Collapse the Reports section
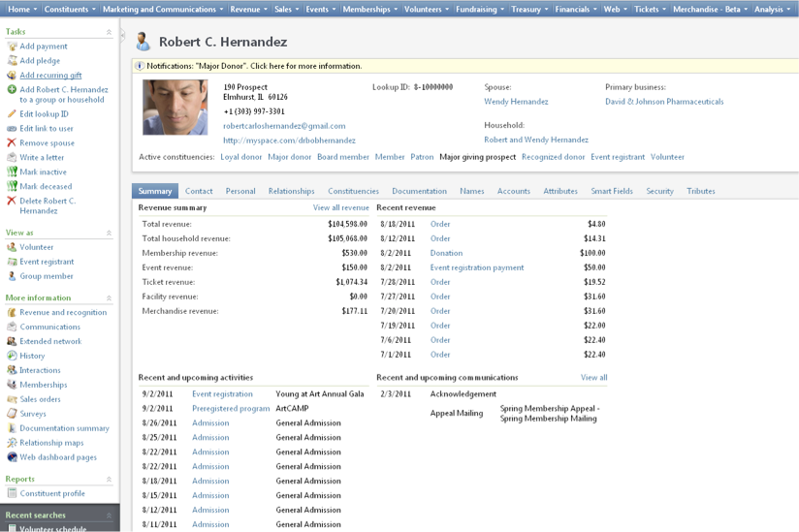This screenshot has height=532, width=799. [x=109, y=479]
